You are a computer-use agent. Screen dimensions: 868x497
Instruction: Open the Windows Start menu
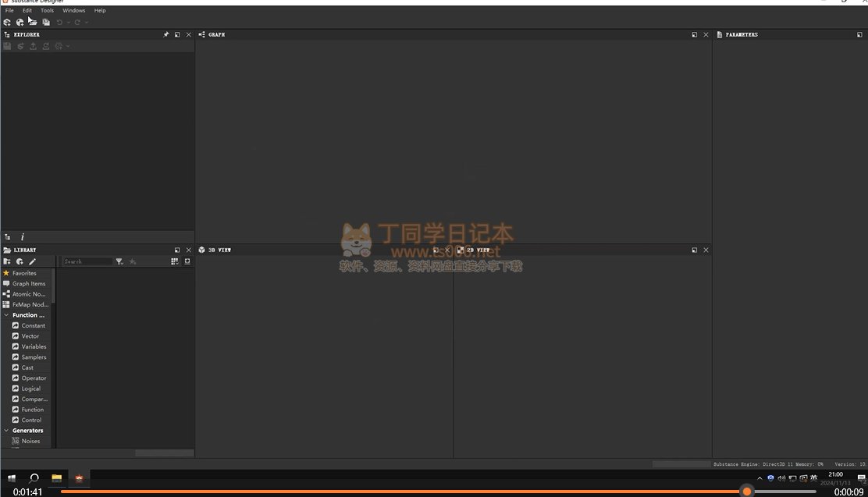pos(12,478)
